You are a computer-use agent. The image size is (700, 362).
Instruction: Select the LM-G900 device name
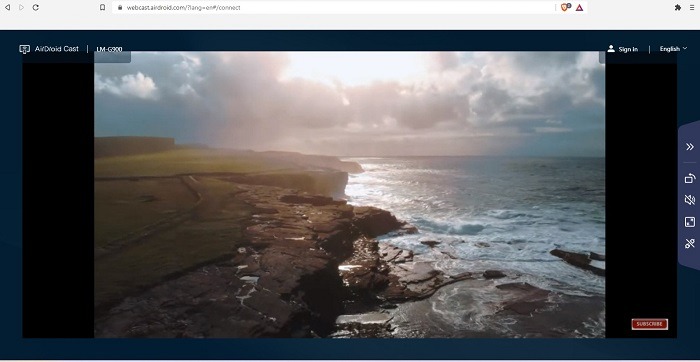(x=109, y=49)
